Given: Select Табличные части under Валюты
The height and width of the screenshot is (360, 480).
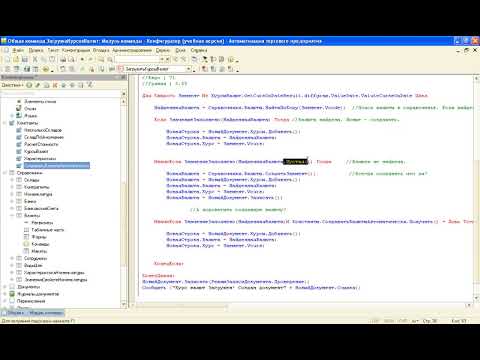Looking at the screenshot, I should coord(47,230).
